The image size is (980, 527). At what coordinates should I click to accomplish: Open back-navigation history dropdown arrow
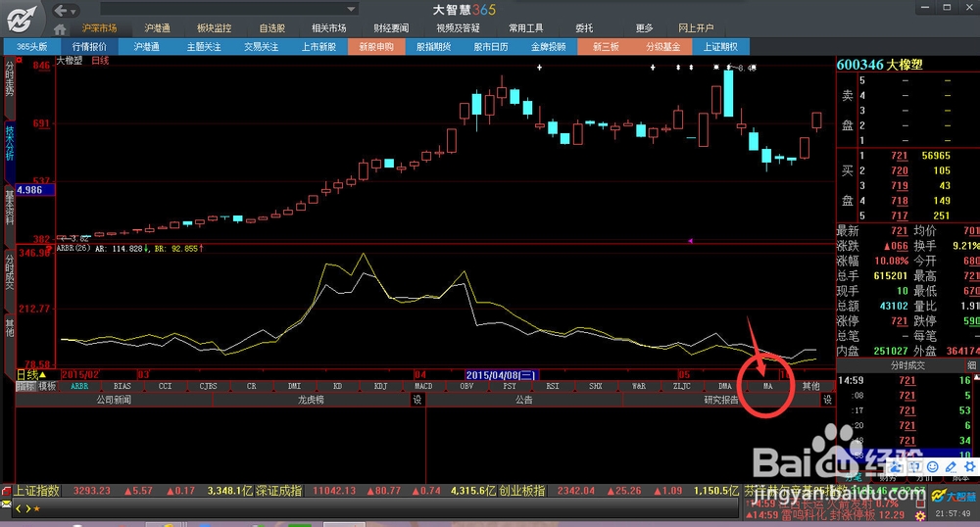[73, 11]
